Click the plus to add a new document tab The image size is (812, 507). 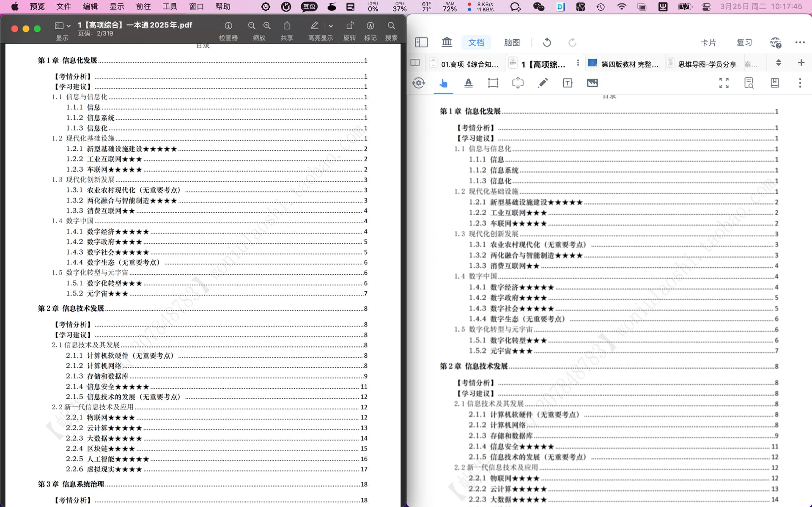point(801,62)
